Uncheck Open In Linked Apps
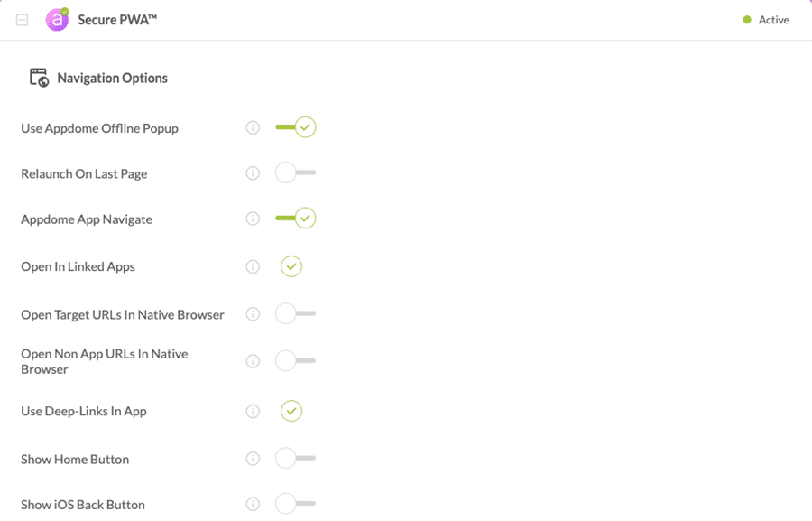Screen dimensions: 812x521 pos(291,266)
